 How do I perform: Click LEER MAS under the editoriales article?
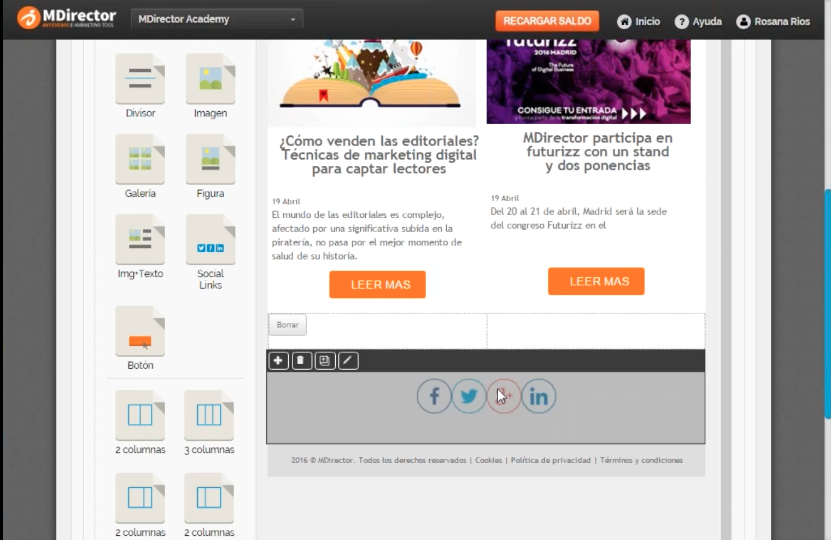coord(377,285)
